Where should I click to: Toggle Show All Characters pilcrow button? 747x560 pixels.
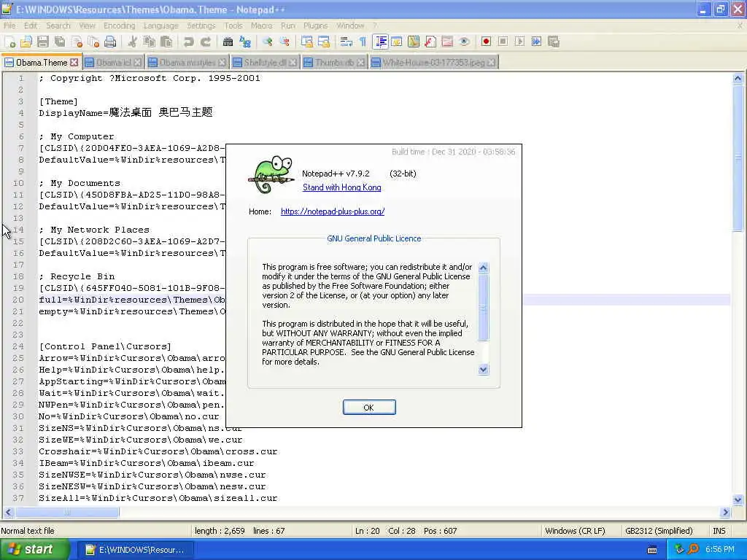click(x=363, y=42)
